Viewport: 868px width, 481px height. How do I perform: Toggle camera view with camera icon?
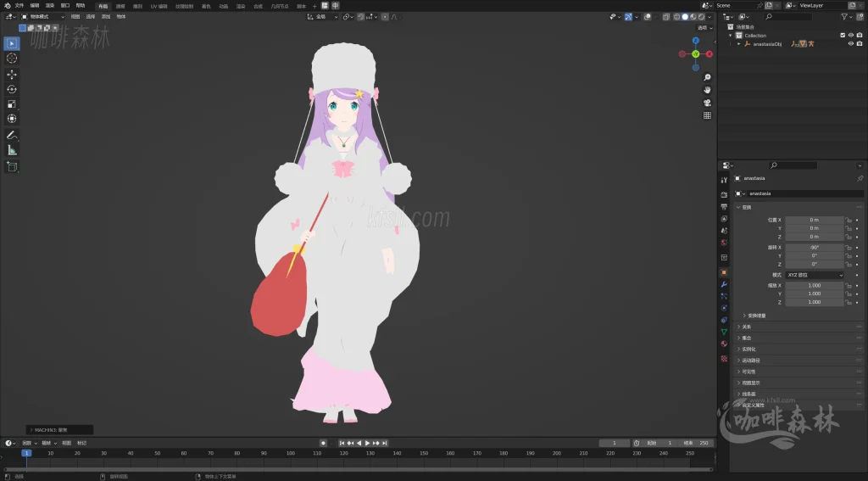[707, 103]
